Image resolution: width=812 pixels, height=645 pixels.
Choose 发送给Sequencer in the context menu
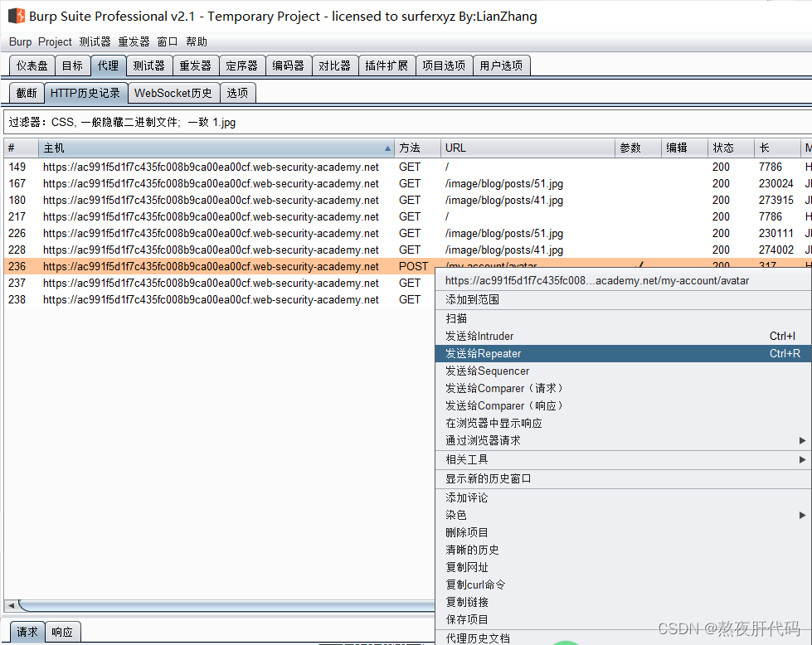(x=624, y=371)
